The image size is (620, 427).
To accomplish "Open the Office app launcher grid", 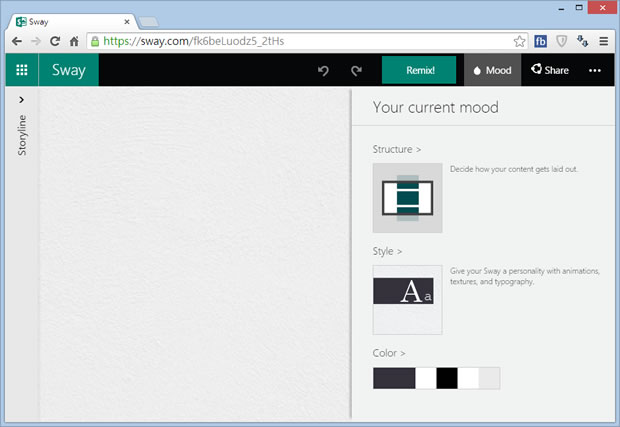I will (x=22, y=70).
